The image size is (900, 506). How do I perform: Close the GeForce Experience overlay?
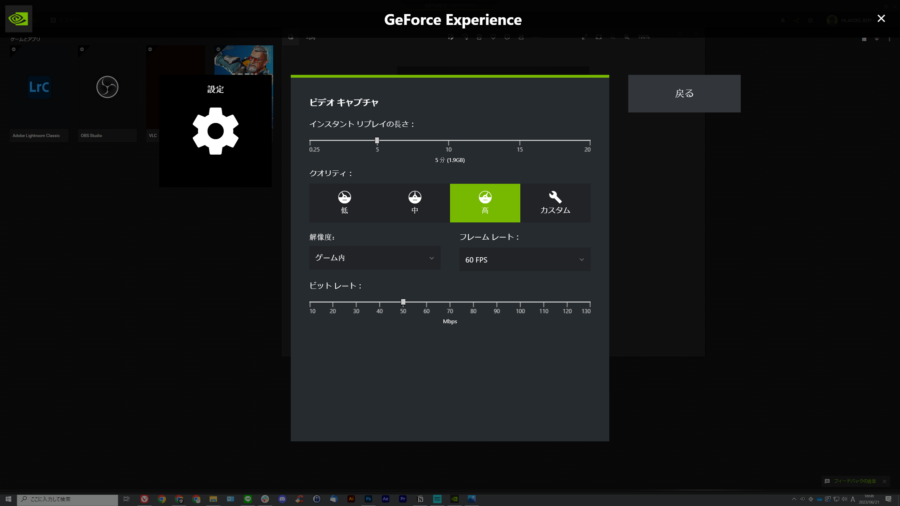tap(881, 19)
